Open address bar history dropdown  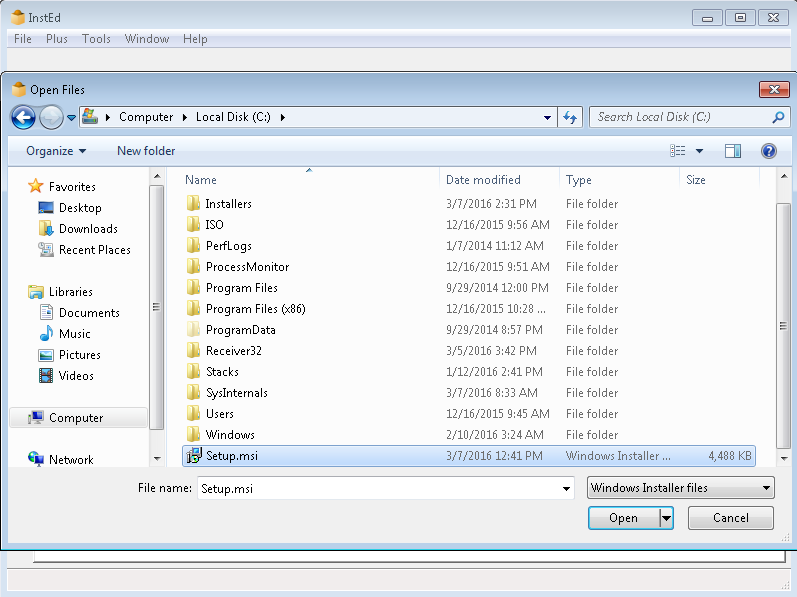pyautogui.click(x=547, y=117)
